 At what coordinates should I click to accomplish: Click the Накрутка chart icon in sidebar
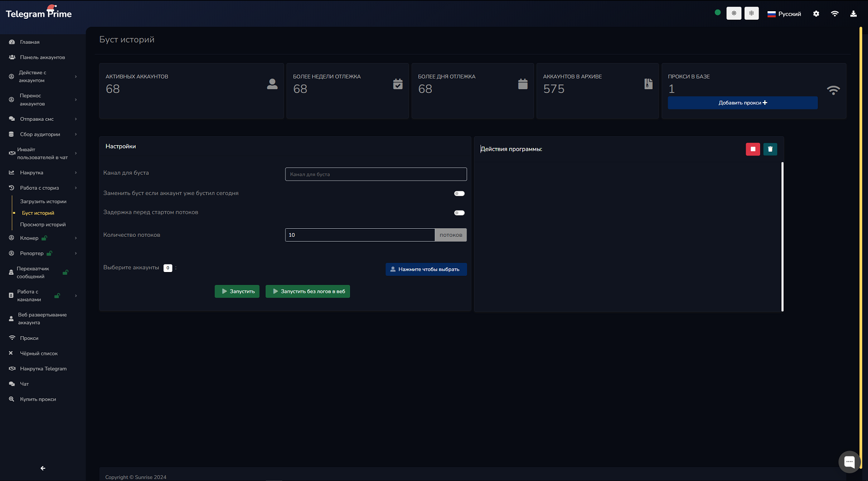(12, 173)
